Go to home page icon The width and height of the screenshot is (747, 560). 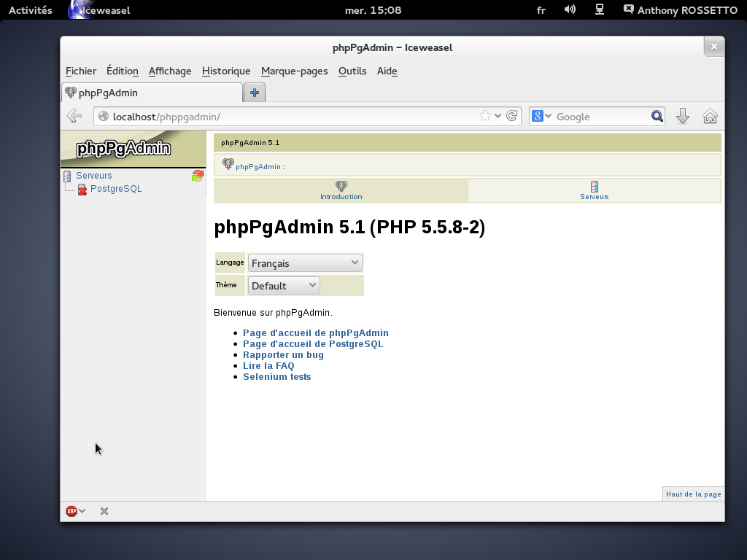click(x=710, y=116)
